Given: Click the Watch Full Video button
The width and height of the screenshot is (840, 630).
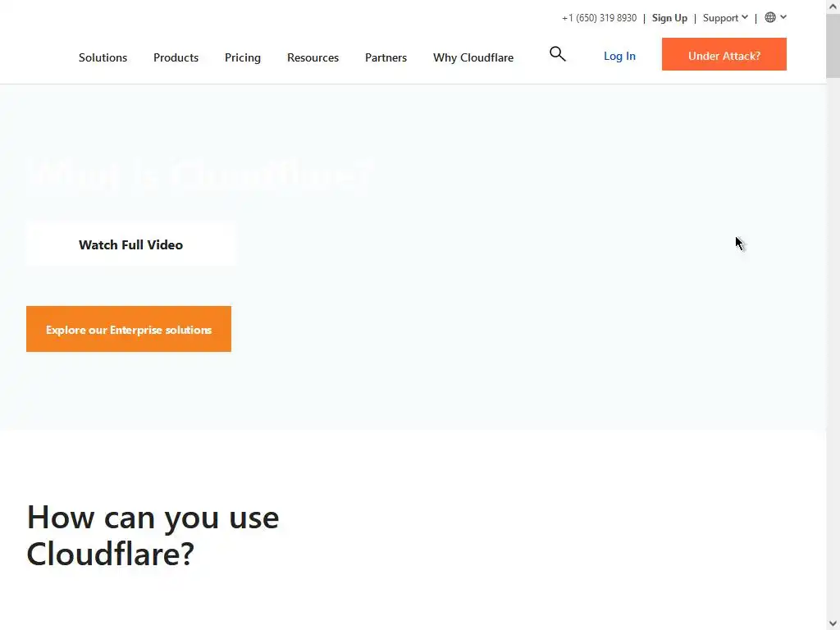Looking at the screenshot, I should point(130,244).
